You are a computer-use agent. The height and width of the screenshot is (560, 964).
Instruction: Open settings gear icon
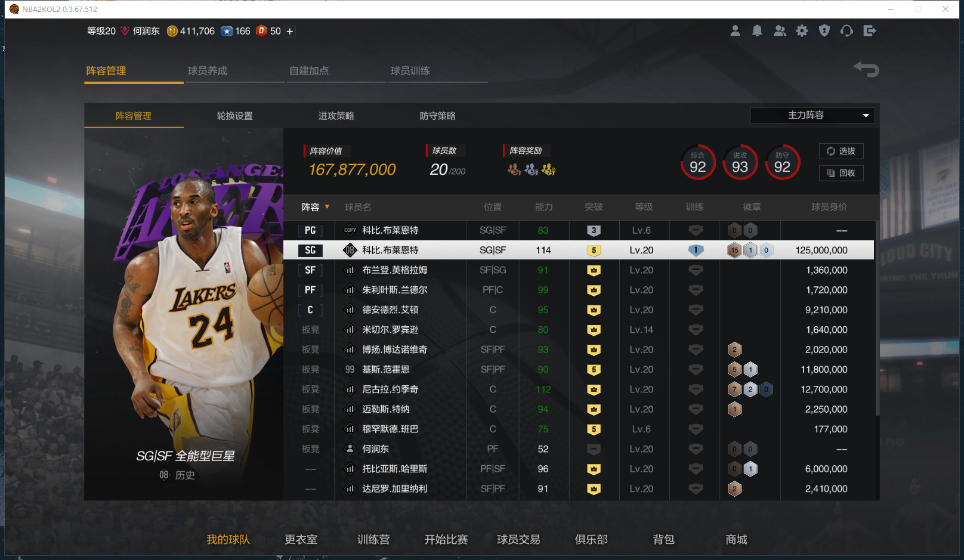(802, 31)
